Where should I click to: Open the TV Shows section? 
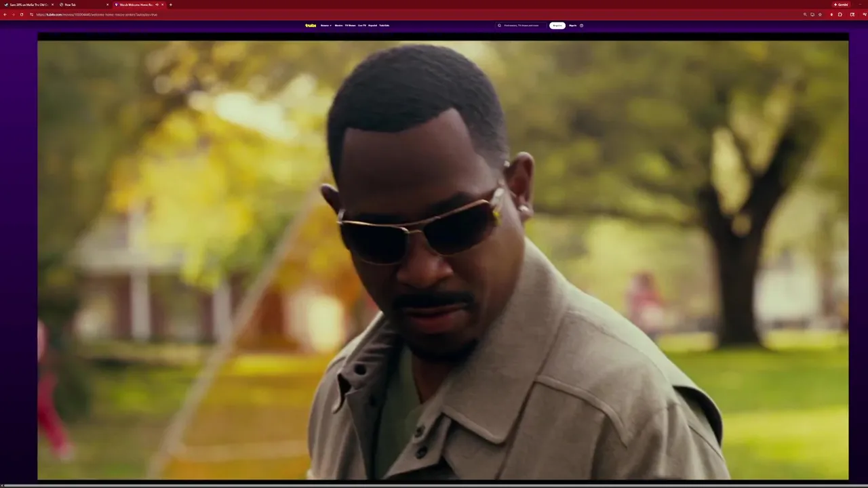(x=350, y=25)
